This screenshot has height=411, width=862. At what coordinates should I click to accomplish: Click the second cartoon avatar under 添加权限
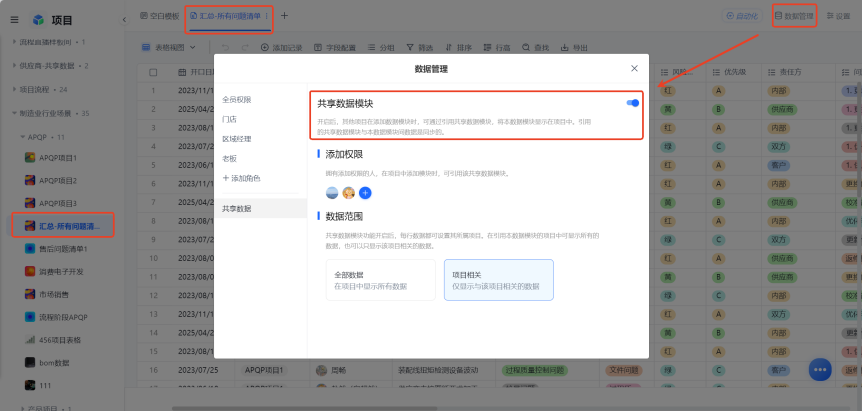tap(349, 193)
